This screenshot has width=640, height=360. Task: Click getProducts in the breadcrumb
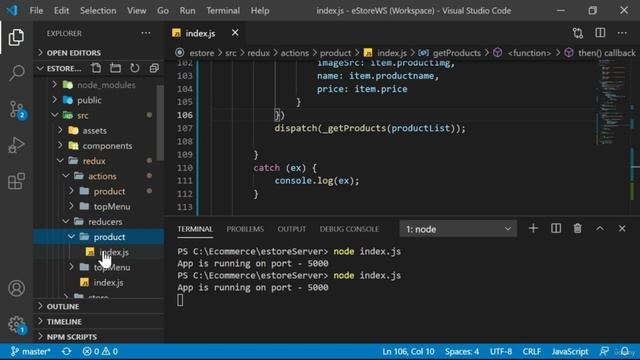456,53
